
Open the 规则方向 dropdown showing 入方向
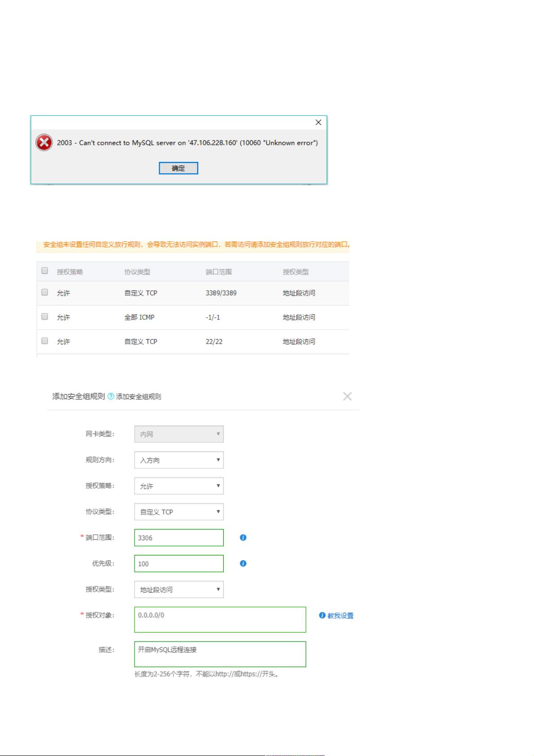(179, 460)
